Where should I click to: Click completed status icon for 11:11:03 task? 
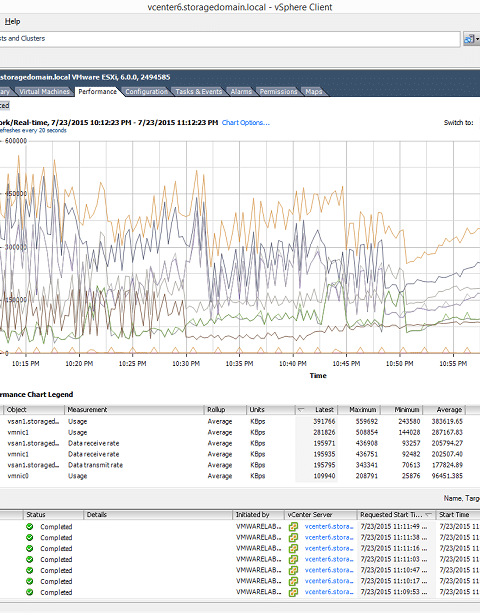point(30,559)
